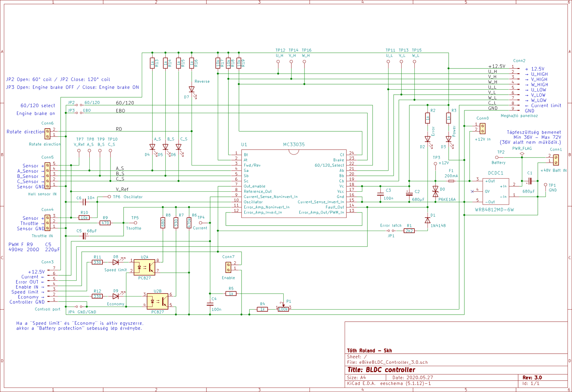Click the JP1 Error latch jumper
The image size is (572, 392).
click(391, 231)
